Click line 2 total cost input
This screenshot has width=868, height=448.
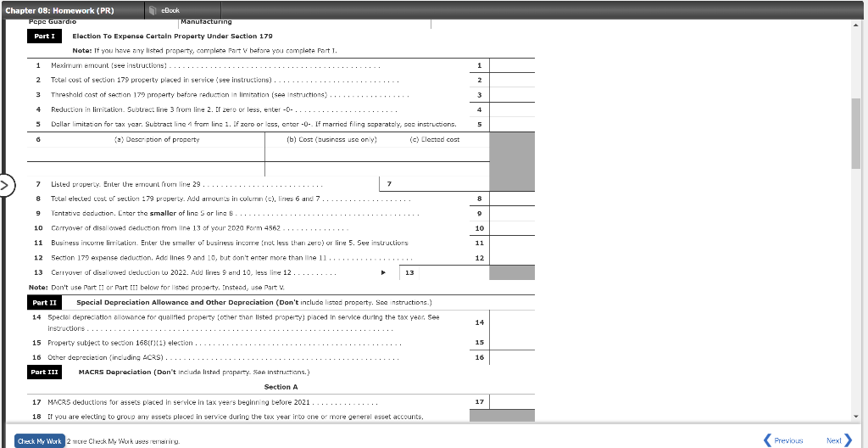pos(512,80)
